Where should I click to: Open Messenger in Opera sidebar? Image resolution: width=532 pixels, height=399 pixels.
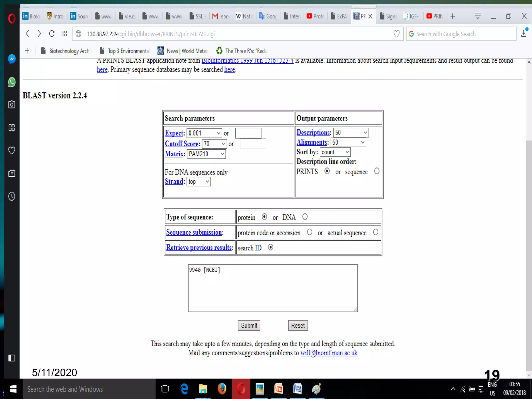tap(12, 59)
